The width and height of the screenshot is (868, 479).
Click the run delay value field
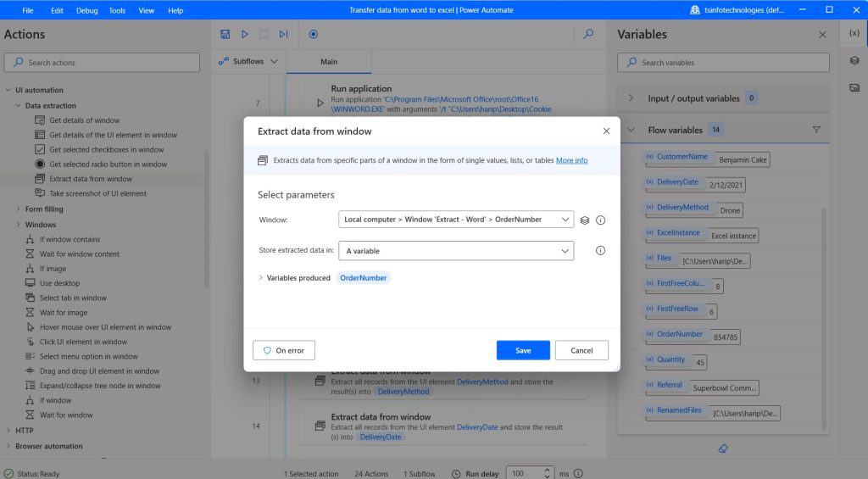coord(524,473)
